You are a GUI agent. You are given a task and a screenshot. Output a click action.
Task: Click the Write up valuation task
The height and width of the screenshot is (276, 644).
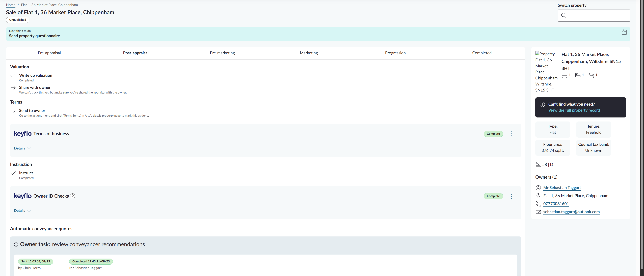tap(36, 75)
